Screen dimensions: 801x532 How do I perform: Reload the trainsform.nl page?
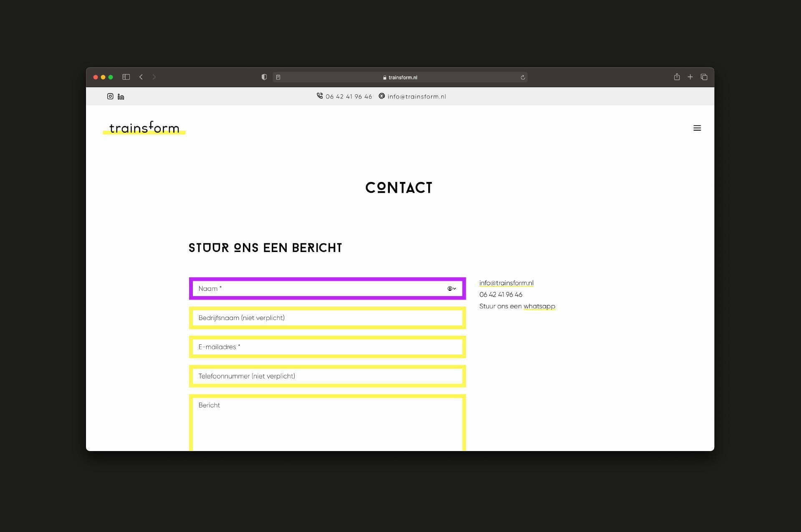click(523, 77)
